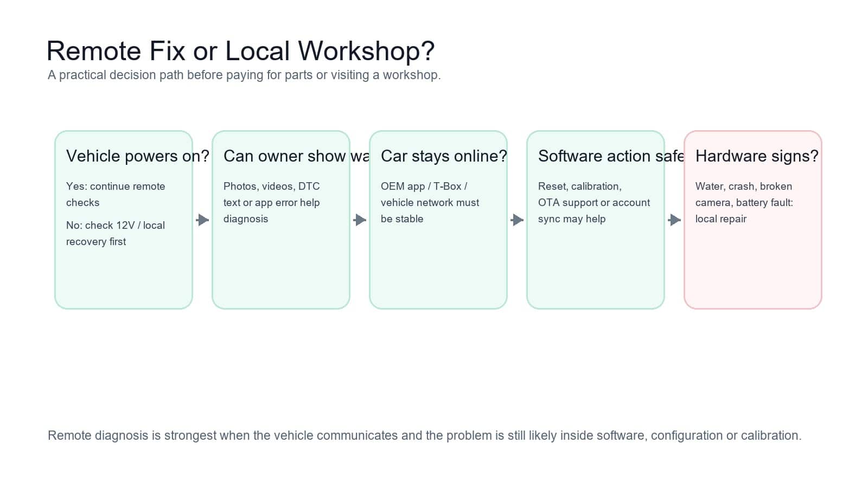This screenshot has width=868, height=488.
Task: Click the 'Remote Fix or Local Workshop?' title
Action: [x=241, y=51]
